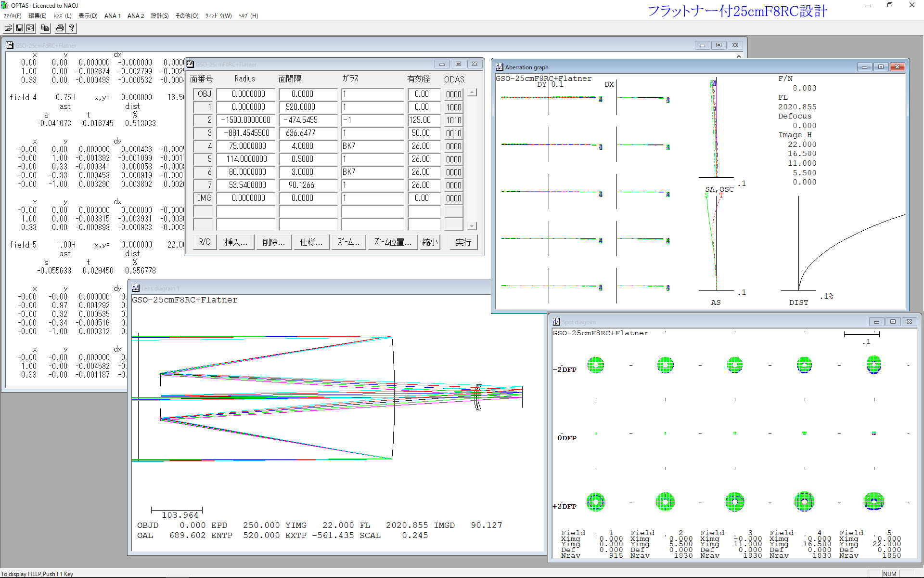Image resolution: width=924 pixels, height=578 pixels.
Task: Click glass field BK7 of surface 4
Action: [x=372, y=146]
